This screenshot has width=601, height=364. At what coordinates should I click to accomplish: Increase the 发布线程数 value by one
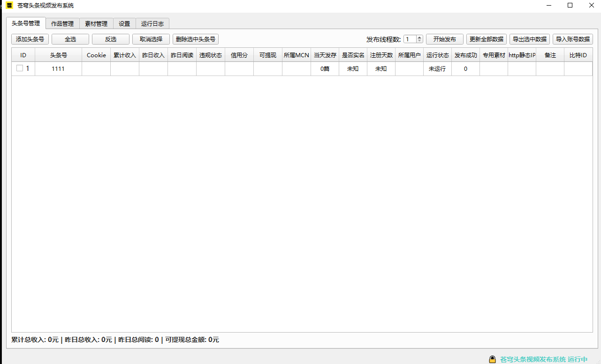(419, 38)
